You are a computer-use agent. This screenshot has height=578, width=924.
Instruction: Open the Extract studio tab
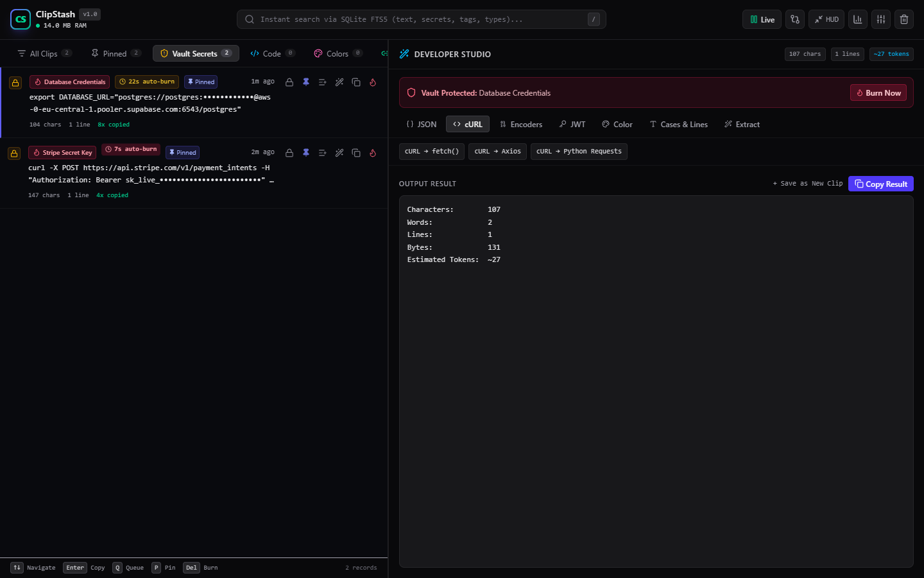(x=742, y=124)
